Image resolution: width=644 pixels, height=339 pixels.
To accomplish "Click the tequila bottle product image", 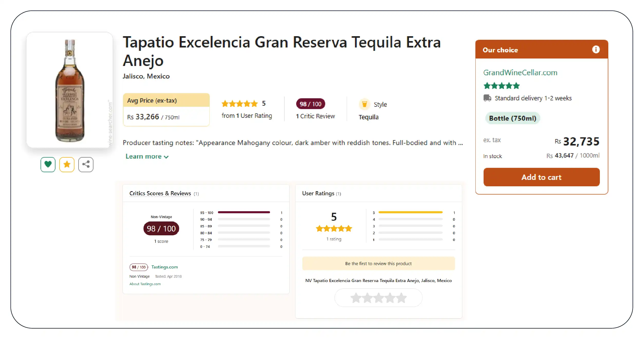I will 70,90.
